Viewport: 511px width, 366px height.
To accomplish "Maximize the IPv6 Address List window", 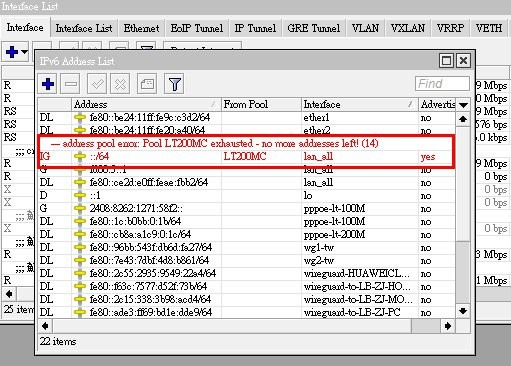I will 446,61.
